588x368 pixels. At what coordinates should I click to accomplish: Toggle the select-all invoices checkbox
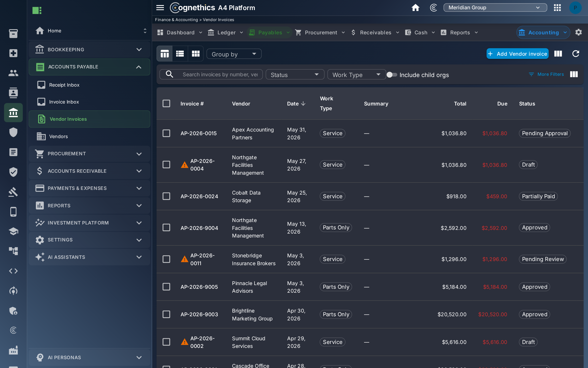point(166,103)
